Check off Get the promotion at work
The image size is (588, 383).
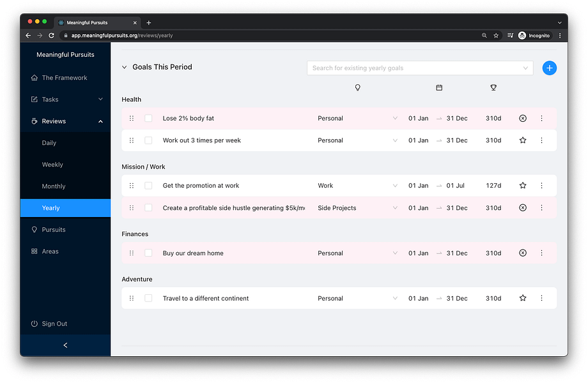[148, 186]
